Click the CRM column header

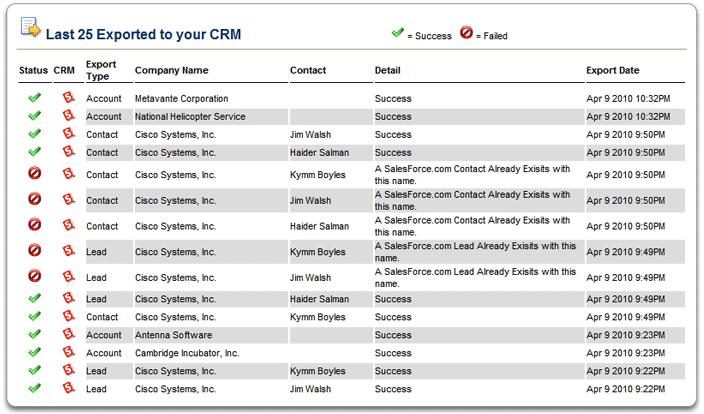(64, 70)
